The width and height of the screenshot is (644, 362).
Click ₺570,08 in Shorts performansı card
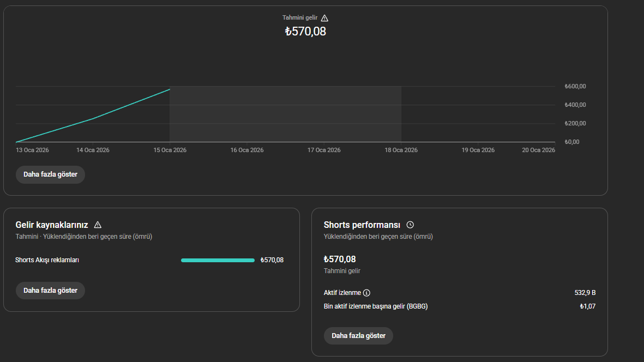[340, 260]
